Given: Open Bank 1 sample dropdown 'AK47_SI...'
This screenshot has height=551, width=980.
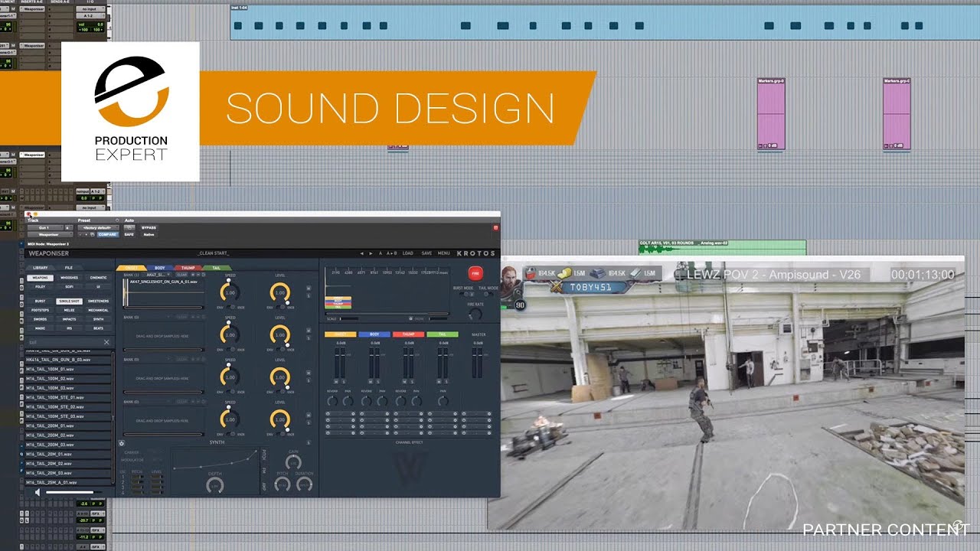Looking at the screenshot, I should [160, 274].
